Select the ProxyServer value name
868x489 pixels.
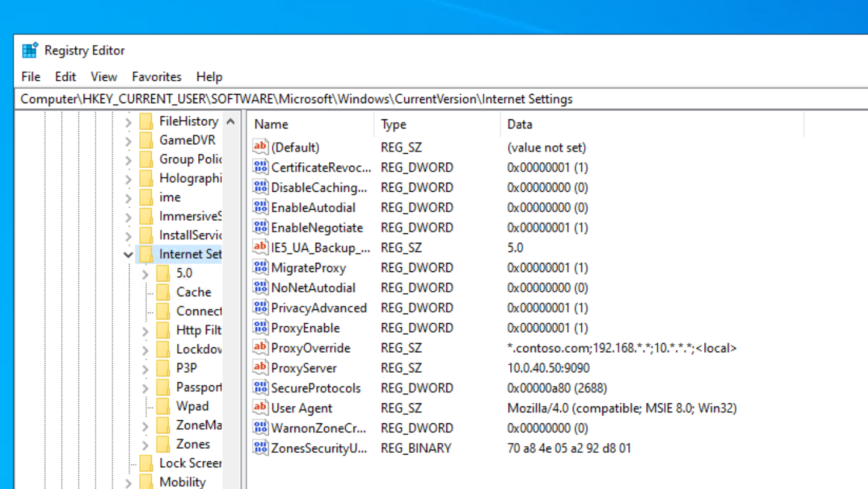click(x=304, y=368)
